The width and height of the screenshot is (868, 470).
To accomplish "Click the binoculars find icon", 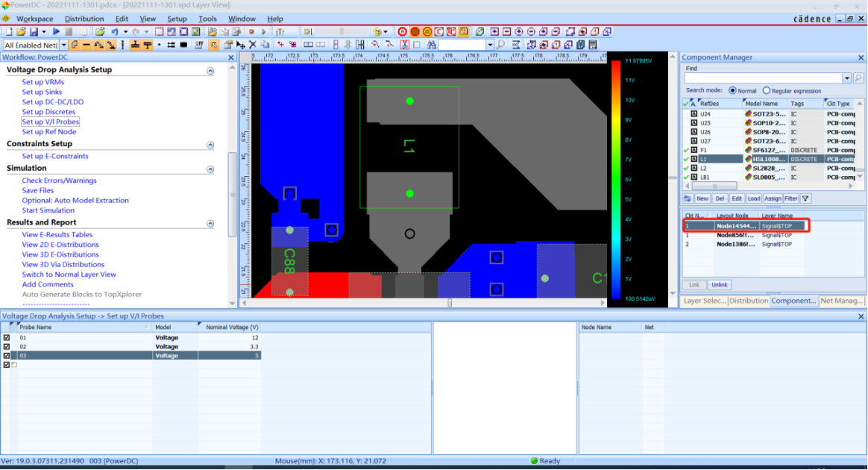I will pos(431,45).
